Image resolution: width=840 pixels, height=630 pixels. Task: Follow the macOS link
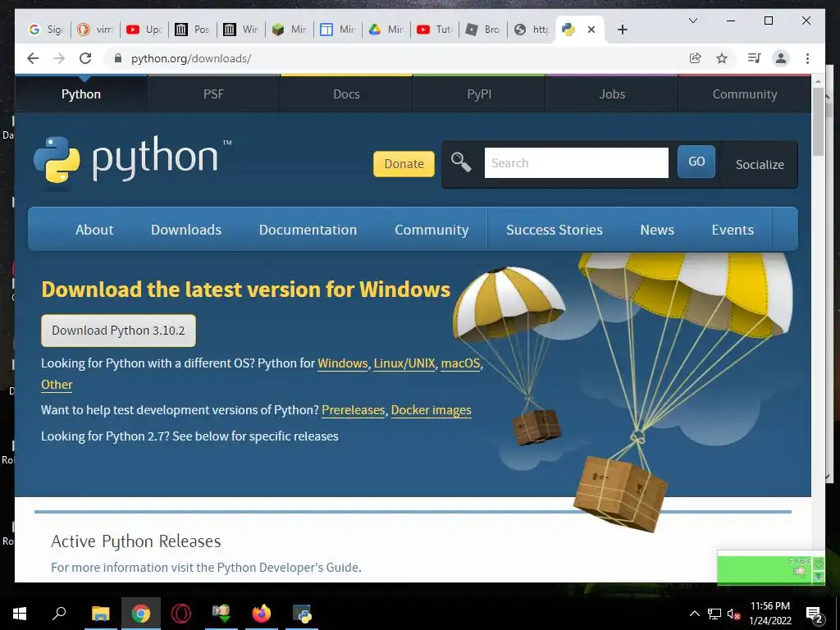coord(460,363)
